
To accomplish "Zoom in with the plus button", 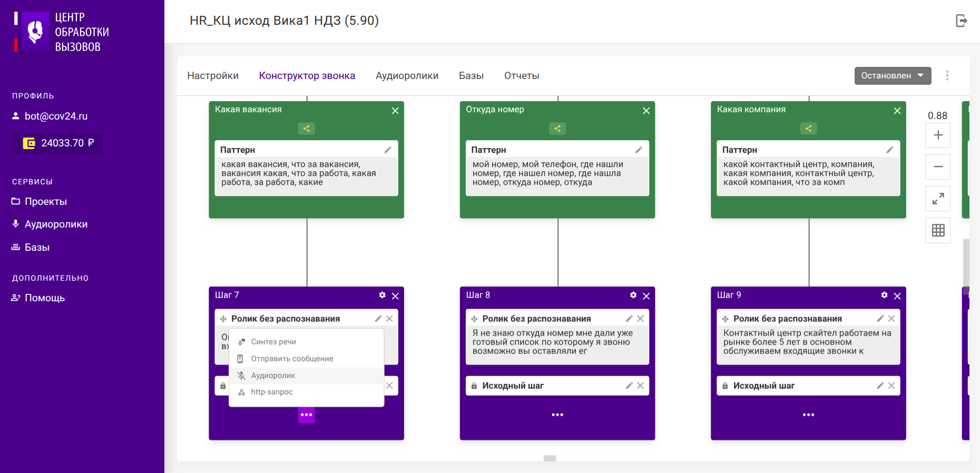I will (938, 135).
